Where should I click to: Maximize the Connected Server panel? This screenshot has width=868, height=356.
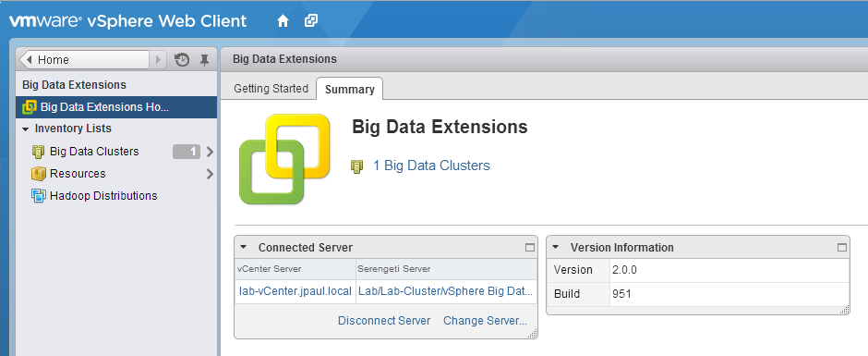530,247
